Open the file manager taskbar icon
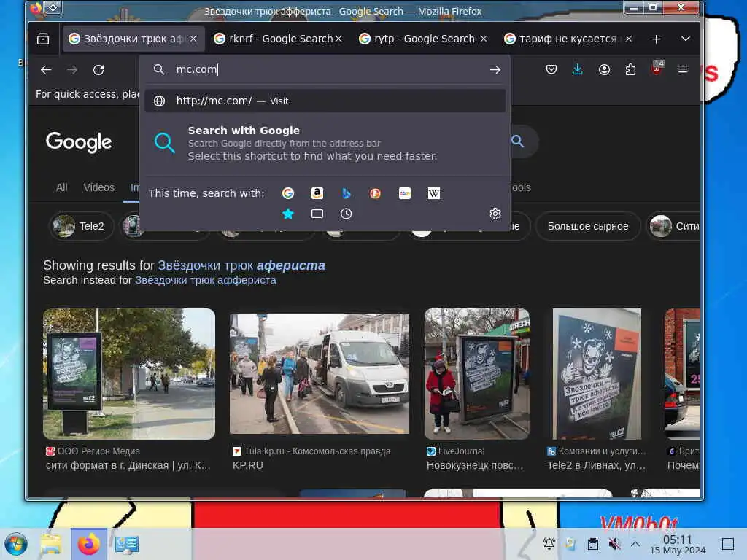Viewport: 747px width, 560px height. coord(51,544)
